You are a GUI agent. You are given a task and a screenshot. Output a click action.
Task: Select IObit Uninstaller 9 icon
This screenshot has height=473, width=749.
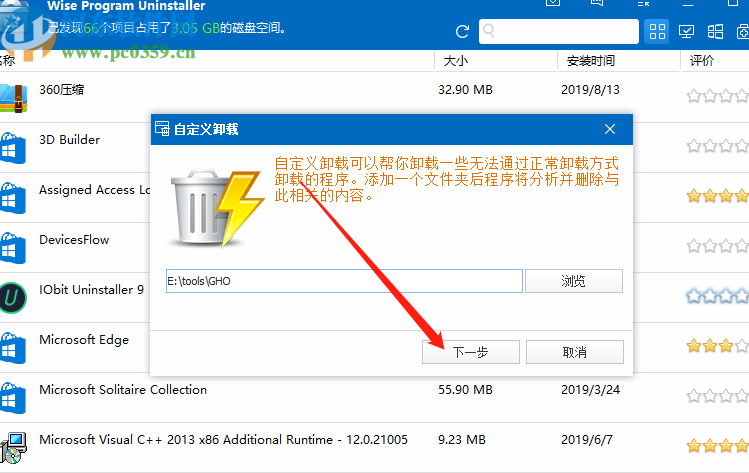pyautogui.click(x=12, y=298)
